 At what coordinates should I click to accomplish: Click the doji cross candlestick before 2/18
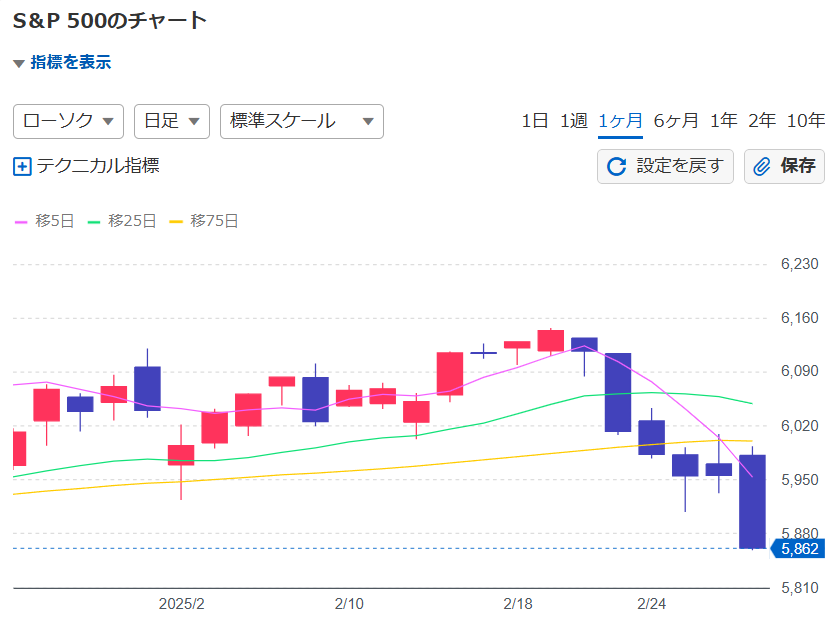coord(484,352)
